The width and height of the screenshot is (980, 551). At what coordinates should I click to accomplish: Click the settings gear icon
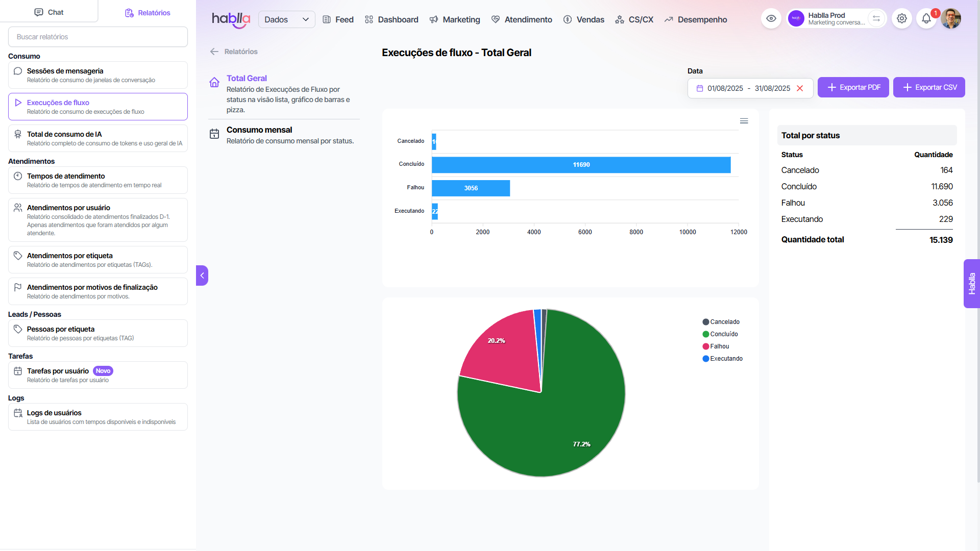point(902,19)
